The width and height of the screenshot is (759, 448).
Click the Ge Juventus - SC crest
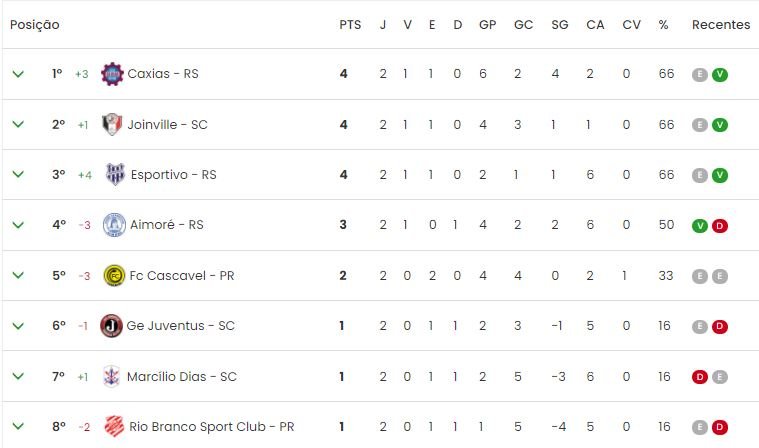[111, 326]
